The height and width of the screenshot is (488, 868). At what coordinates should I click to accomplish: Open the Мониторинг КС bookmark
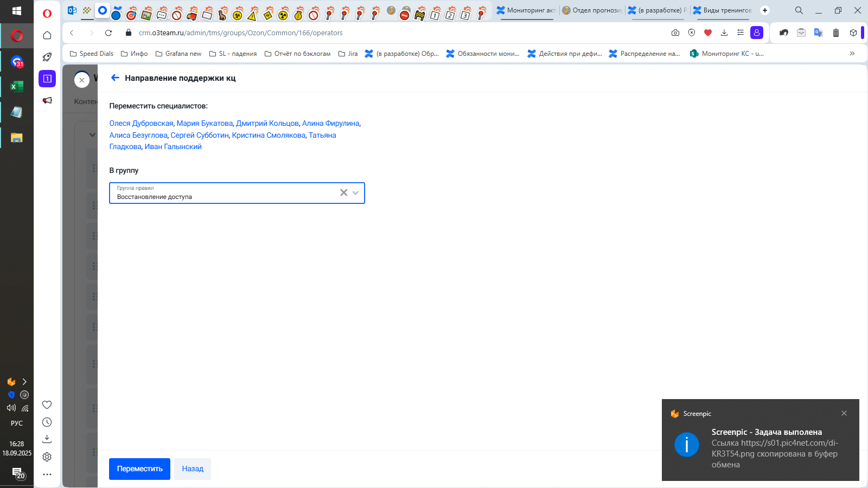[x=727, y=54]
